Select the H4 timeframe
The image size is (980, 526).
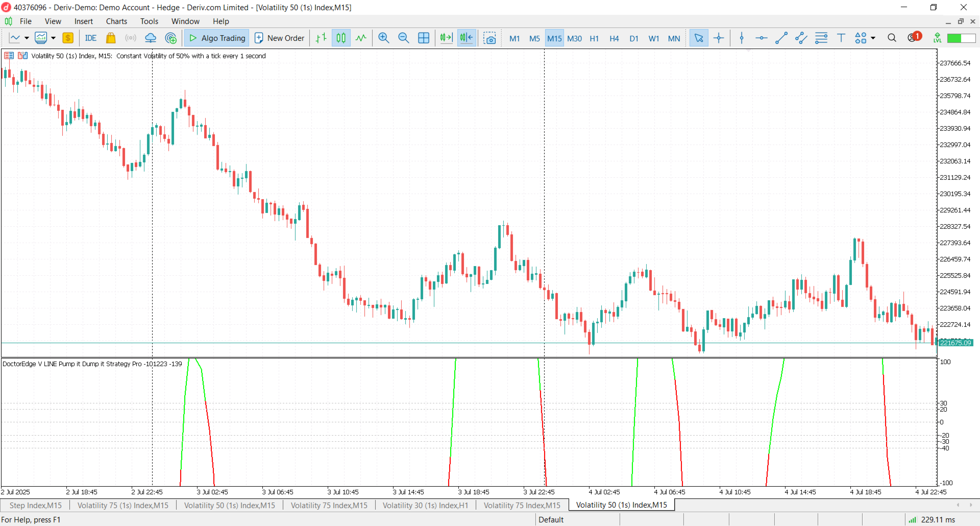tap(614, 39)
